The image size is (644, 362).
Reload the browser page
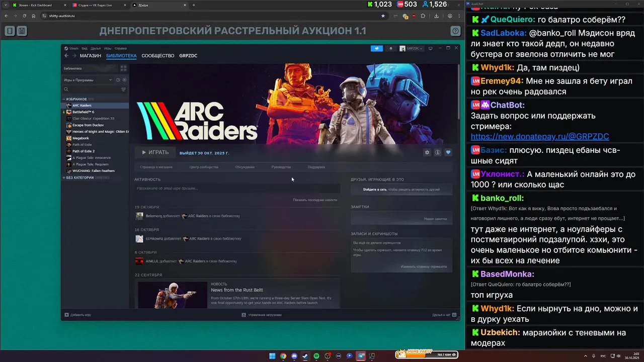tap(25, 16)
